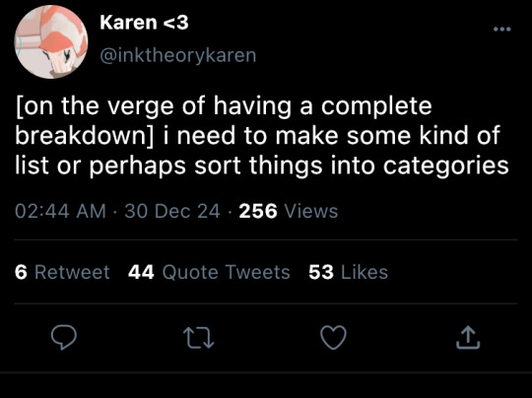The height and width of the screenshot is (398, 532).
Task: Select the tweet line starting "[on the verge"
Action: (224, 106)
